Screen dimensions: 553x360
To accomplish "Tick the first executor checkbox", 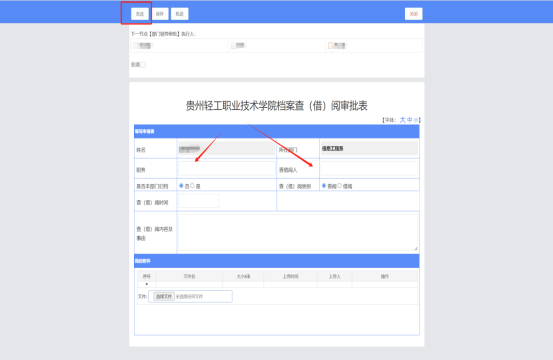I will tap(136, 45).
